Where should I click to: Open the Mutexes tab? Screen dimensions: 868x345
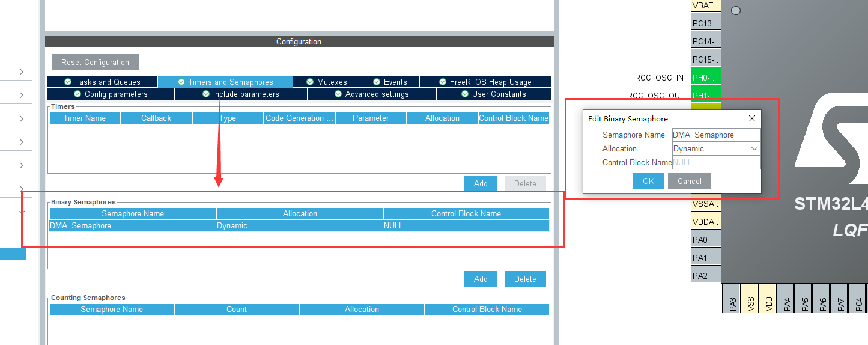[327, 82]
